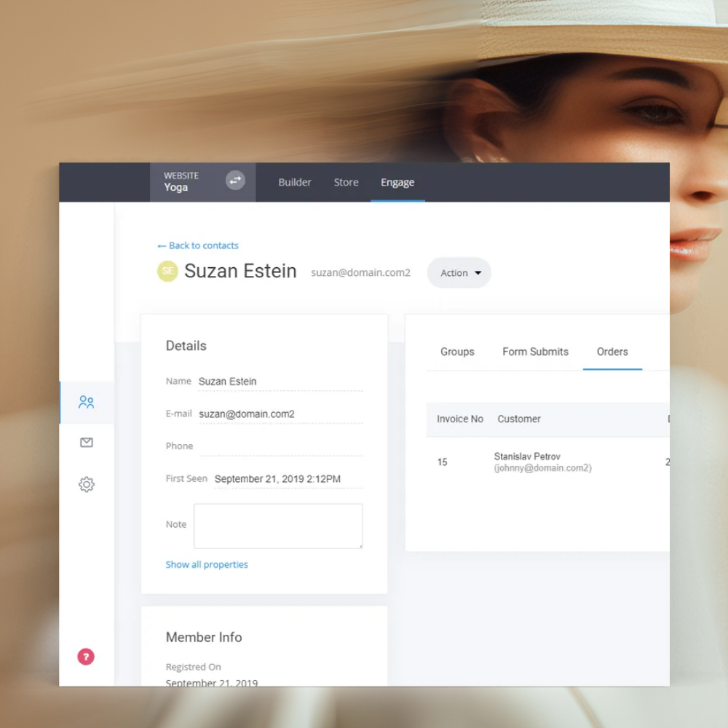
Task: Edit the Name field showing Suzan Estein
Action: (x=228, y=381)
